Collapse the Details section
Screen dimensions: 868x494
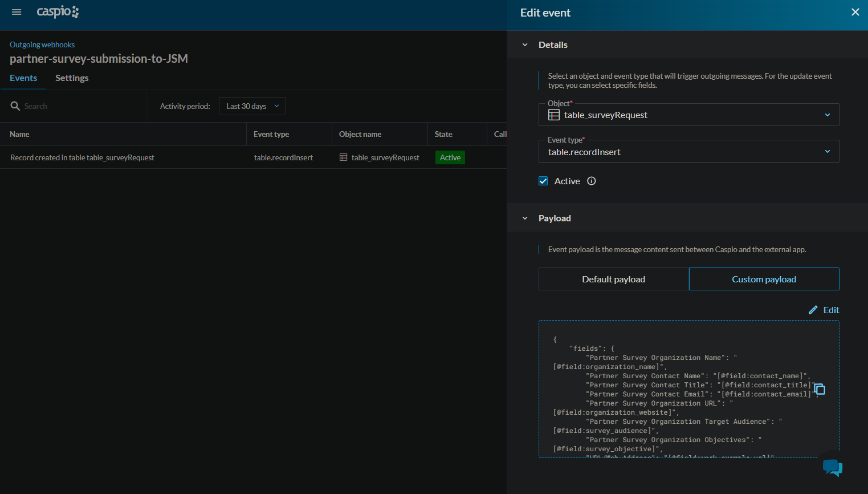coord(525,45)
